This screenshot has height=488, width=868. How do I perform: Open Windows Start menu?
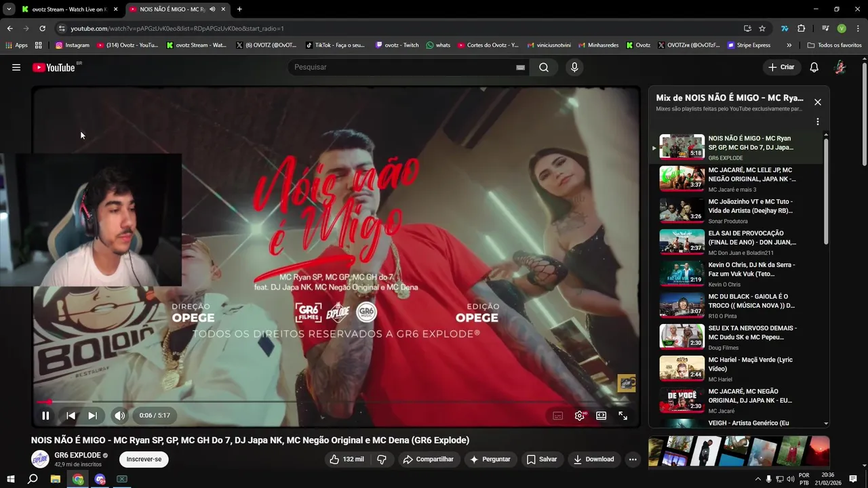[x=10, y=479]
